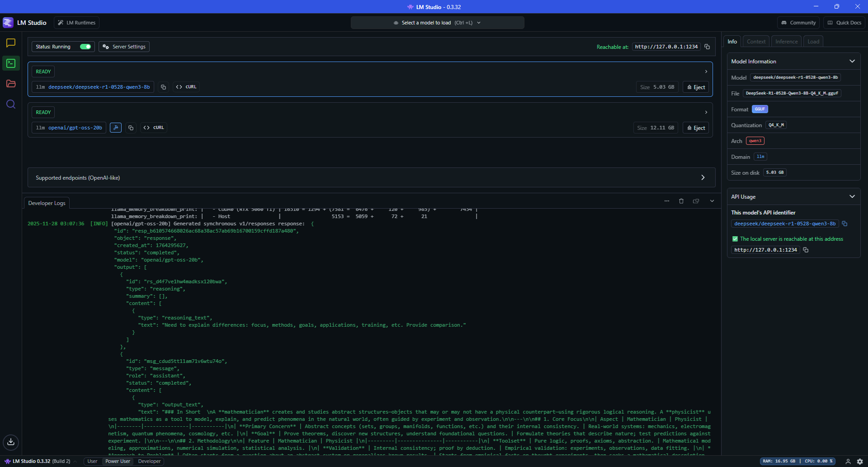
Task: Eject the deepseek-r1-0528-qwen3-8b model
Action: [696, 87]
